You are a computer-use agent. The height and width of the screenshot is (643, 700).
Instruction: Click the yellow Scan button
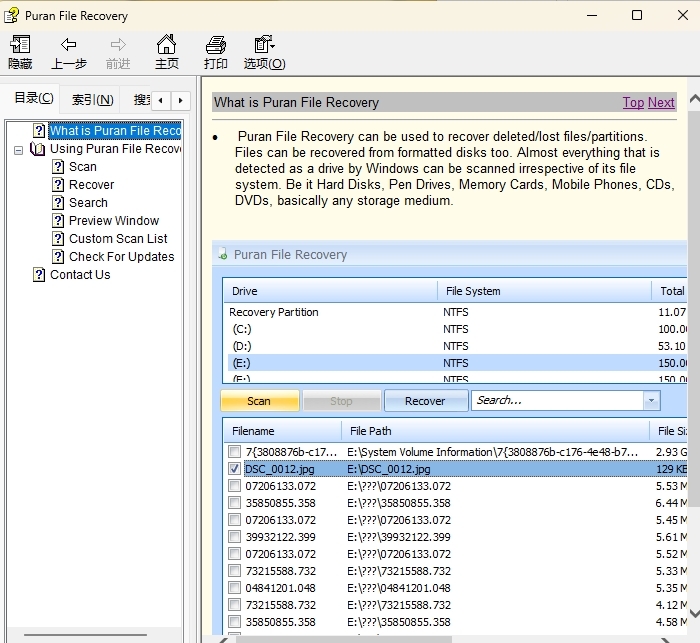(259, 401)
